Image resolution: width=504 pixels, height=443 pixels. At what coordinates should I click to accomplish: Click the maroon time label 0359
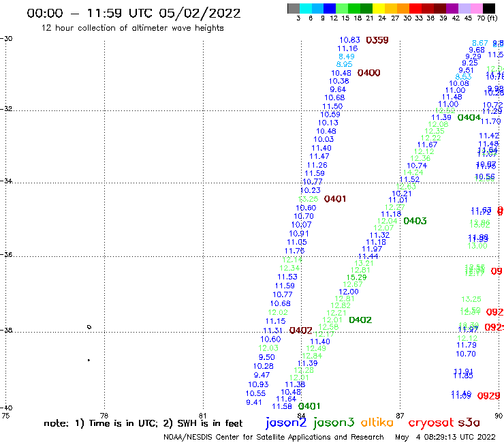tap(377, 40)
